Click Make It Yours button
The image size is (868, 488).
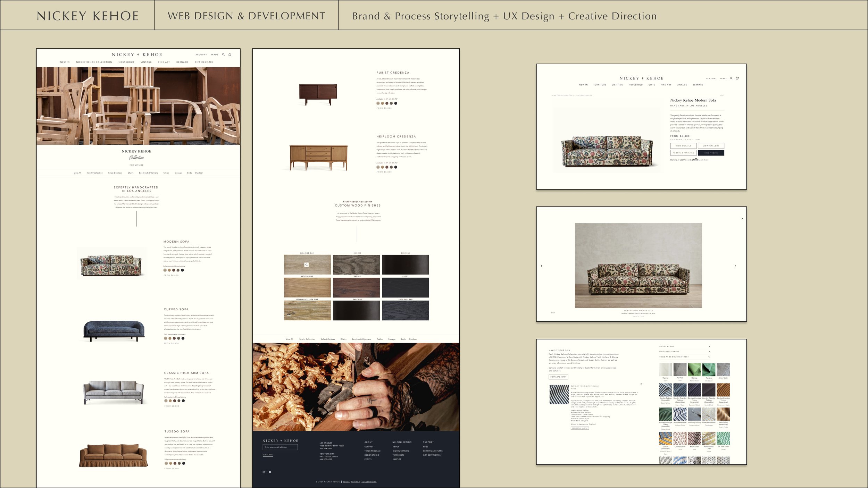tap(711, 153)
